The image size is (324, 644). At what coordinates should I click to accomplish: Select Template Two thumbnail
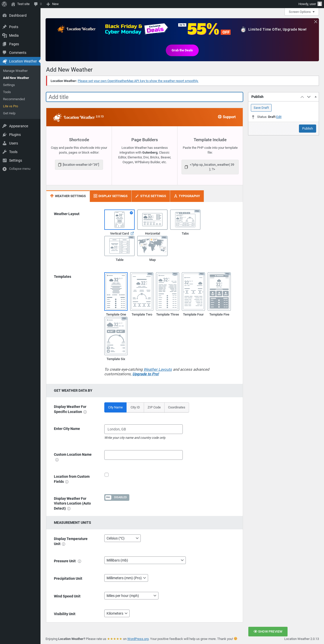click(x=142, y=292)
